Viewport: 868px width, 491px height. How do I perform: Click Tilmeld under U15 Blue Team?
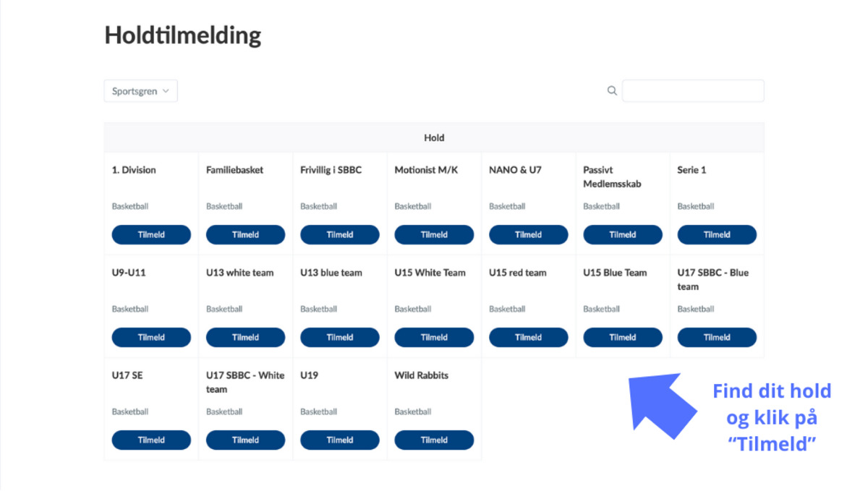click(x=623, y=337)
